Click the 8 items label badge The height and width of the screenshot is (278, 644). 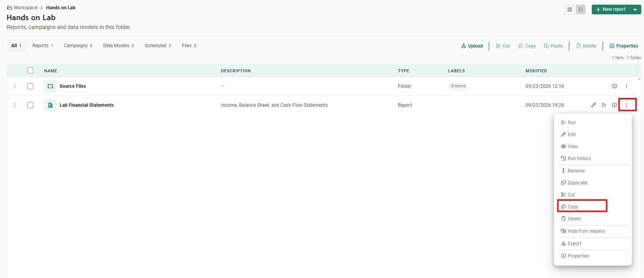tap(458, 86)
